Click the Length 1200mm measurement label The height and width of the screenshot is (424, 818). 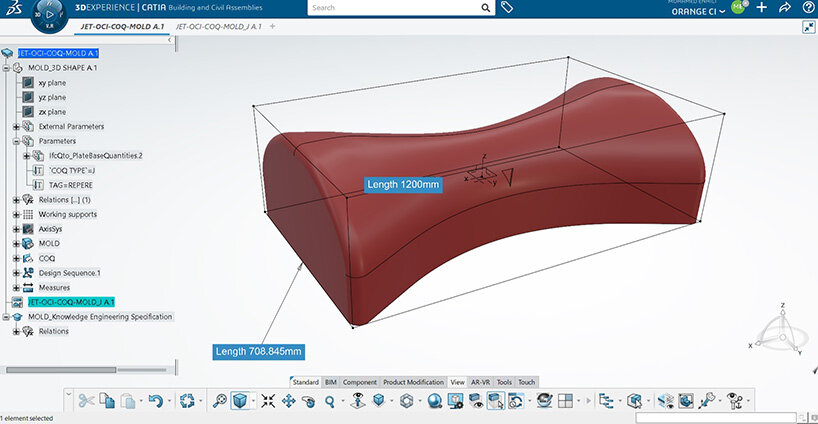pyautogui.click(x=403, y=185)
